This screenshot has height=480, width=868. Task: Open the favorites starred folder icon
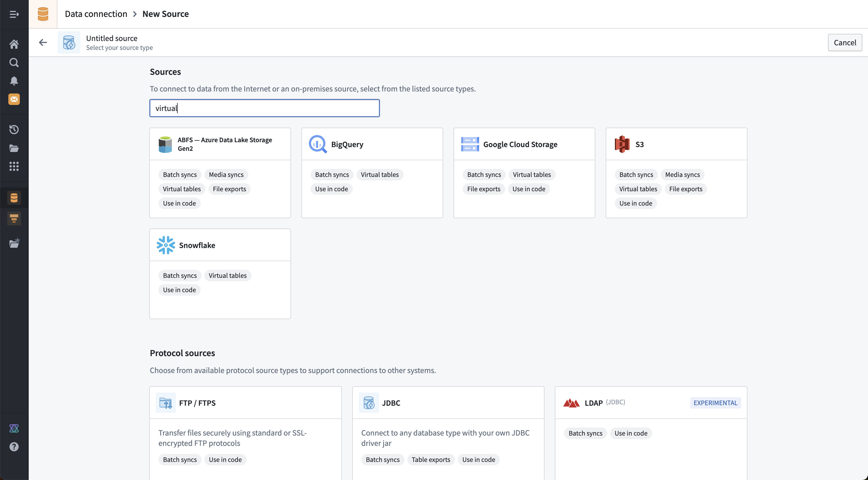click(14, 243)
